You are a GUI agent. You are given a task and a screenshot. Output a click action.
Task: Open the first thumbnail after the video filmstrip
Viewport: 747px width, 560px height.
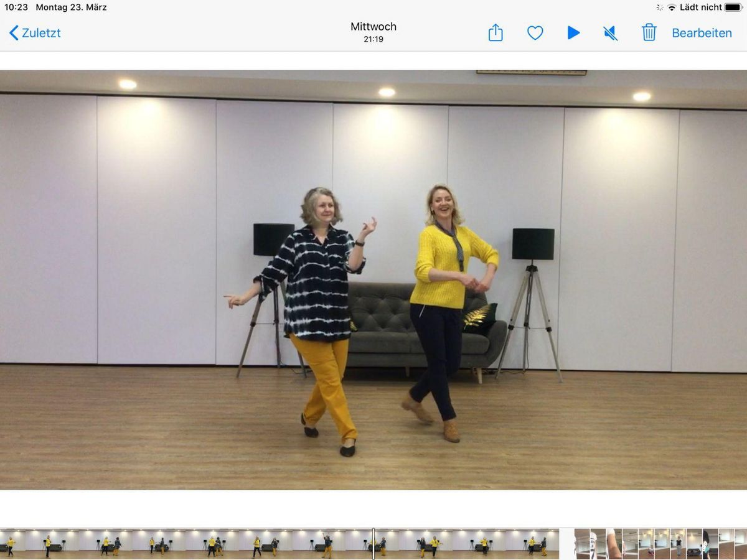tap(582, 544)
